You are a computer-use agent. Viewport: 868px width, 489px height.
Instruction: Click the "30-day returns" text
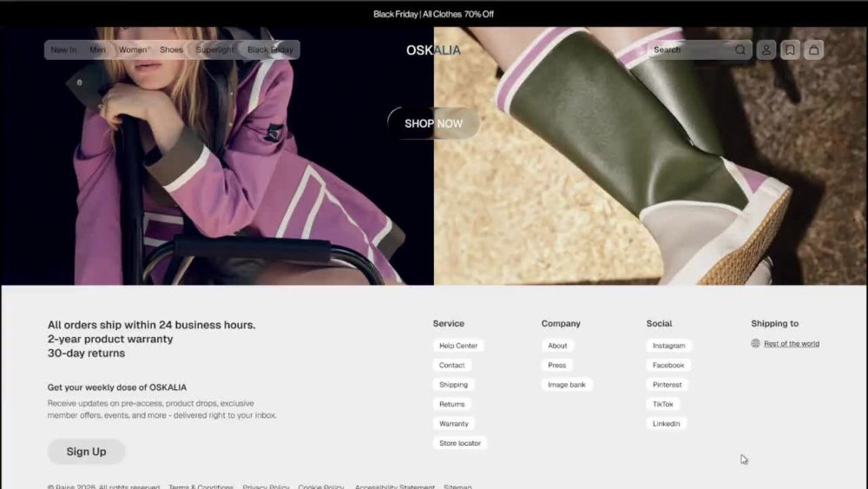coord(86,353)
